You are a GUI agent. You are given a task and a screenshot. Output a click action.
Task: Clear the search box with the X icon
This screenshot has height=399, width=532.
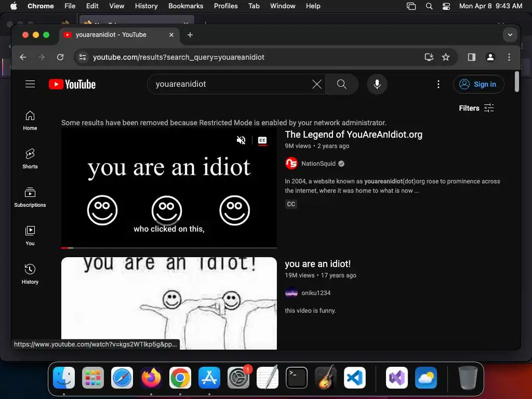click(x=316, y=84)
